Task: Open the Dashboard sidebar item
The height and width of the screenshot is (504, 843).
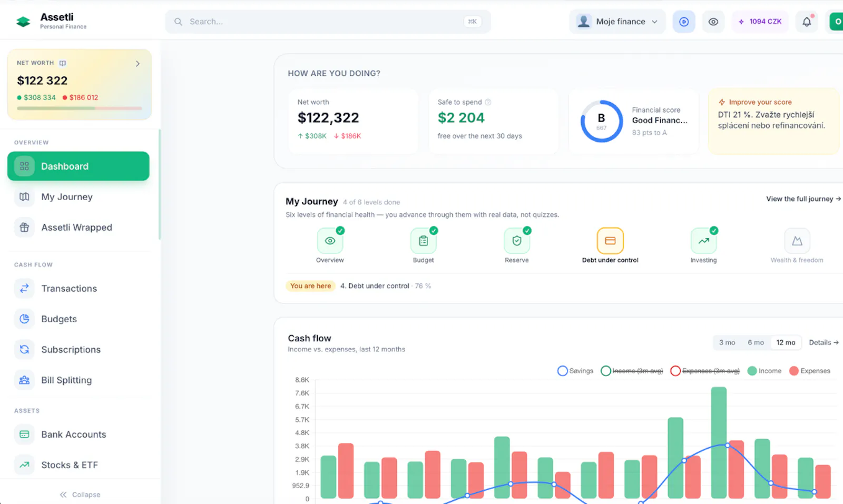Action: 79,166
